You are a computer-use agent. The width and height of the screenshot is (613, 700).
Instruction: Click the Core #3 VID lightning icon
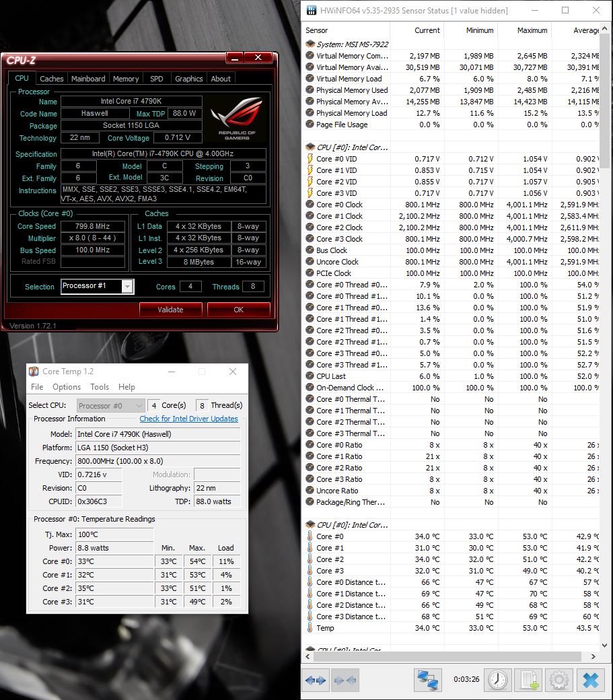[x=310, y=193]
